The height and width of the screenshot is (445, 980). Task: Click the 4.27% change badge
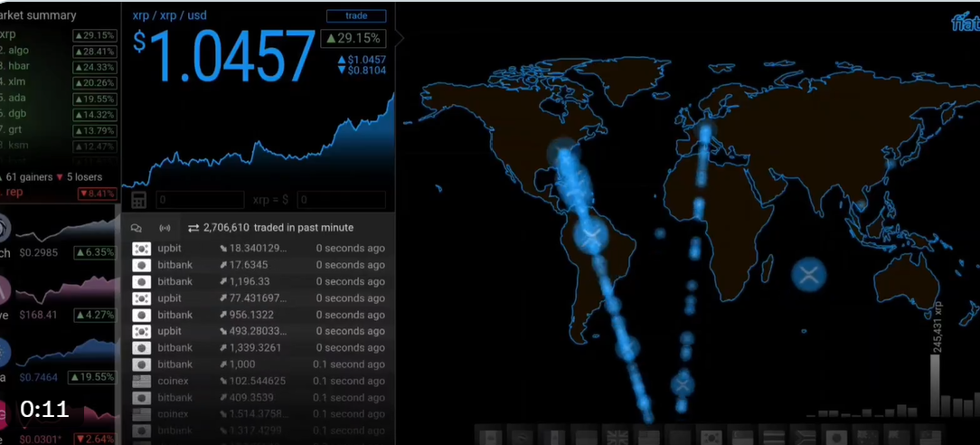coord(95,315)
